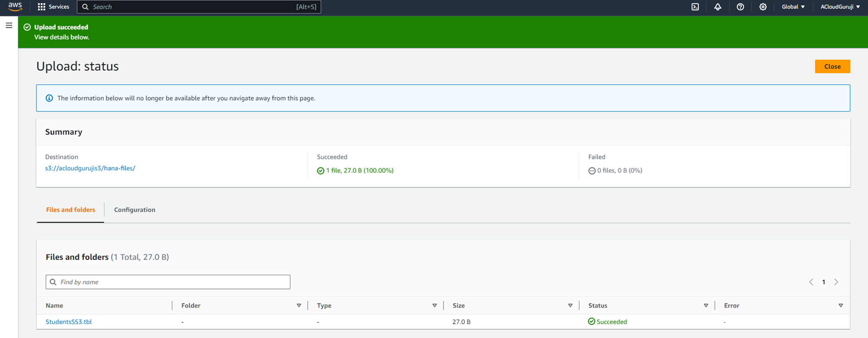Go to next page arrow in file list
Viewport: 868px width, 338px height.
[836, 282]
